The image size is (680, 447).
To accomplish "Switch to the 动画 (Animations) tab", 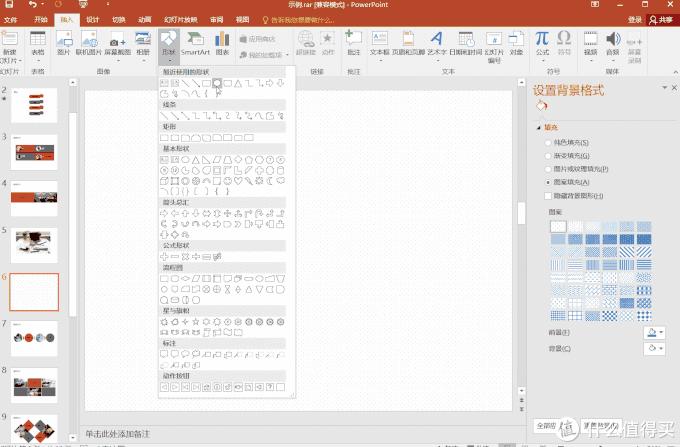I will tap(144, 20).
